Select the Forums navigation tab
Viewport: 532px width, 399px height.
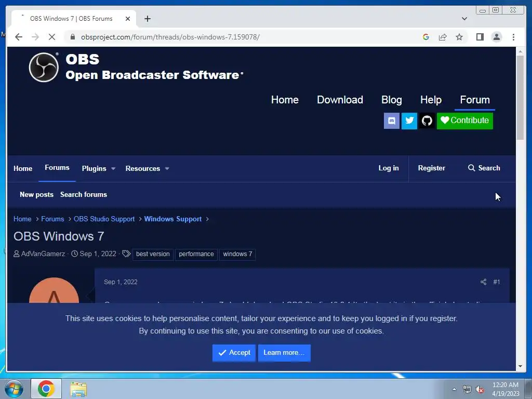[x=57, y=168]
